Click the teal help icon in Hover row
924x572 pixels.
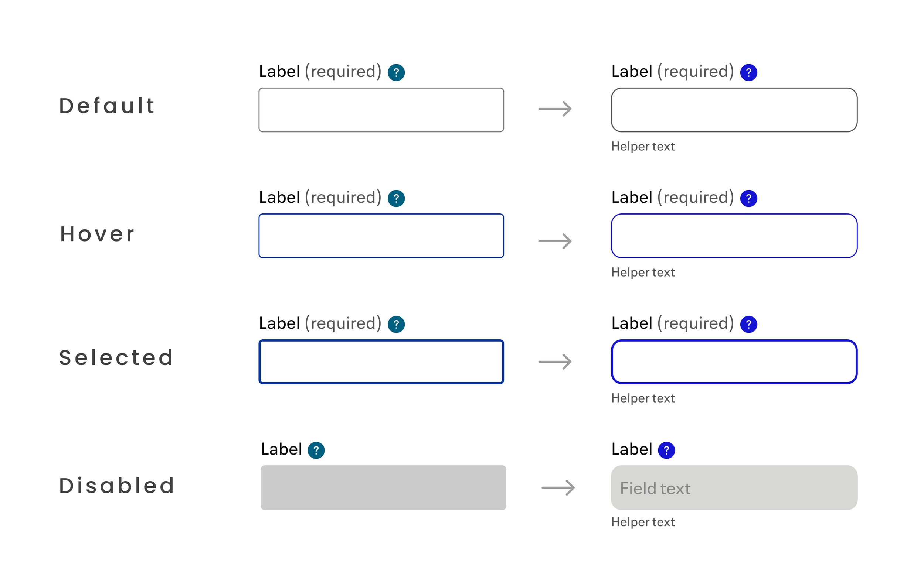tap(396, 198)
